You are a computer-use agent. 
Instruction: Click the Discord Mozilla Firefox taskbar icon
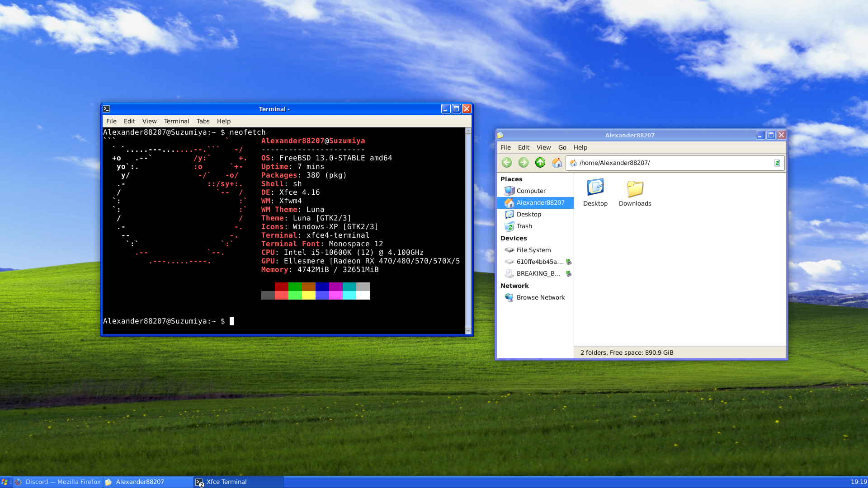pos(60,481)
